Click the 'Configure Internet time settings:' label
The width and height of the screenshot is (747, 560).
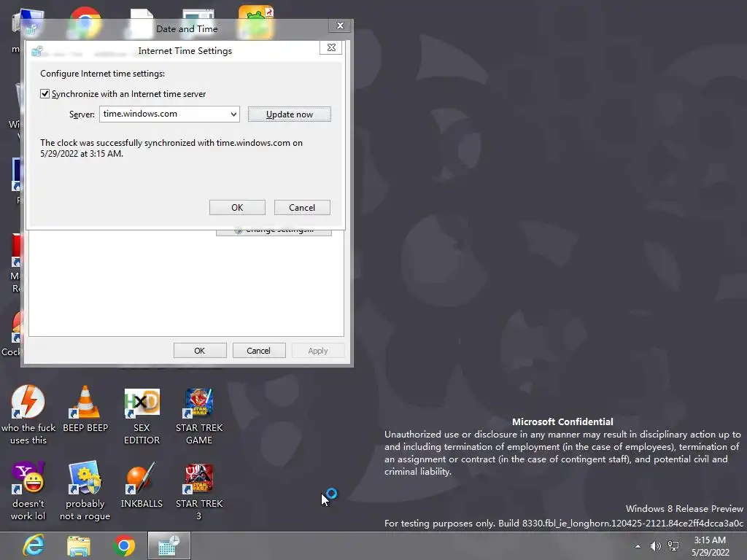click(102, 74)
